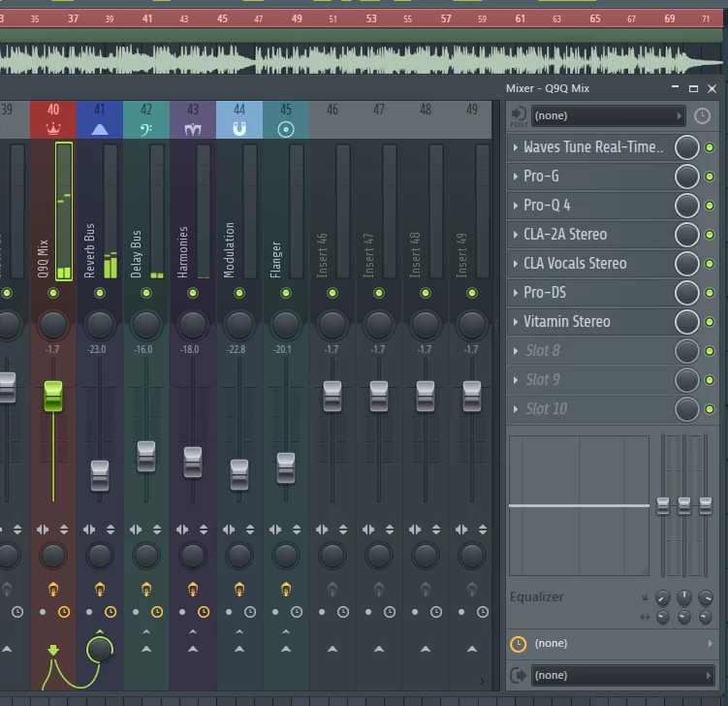Mute the Reverb Bus track
The width and height of the screenshot is (728, 706).
click(x=100, y=293)
